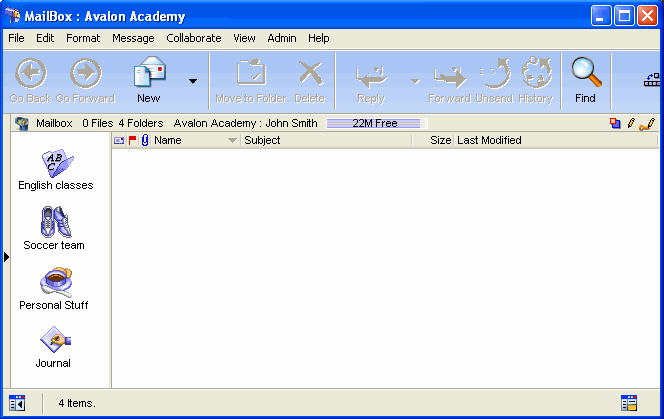Open the Personal Stuff folder

[54, 286]
